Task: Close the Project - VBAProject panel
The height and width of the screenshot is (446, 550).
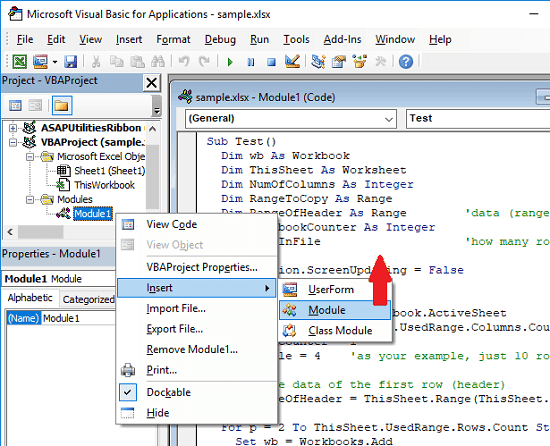Action: click(x=152, y=83)
